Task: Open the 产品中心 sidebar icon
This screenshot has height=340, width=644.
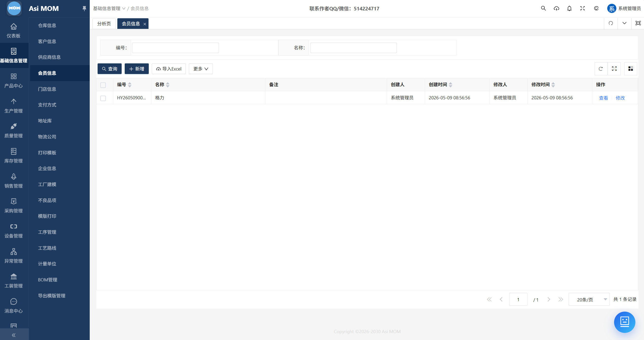Action: [x=14, y=76]
